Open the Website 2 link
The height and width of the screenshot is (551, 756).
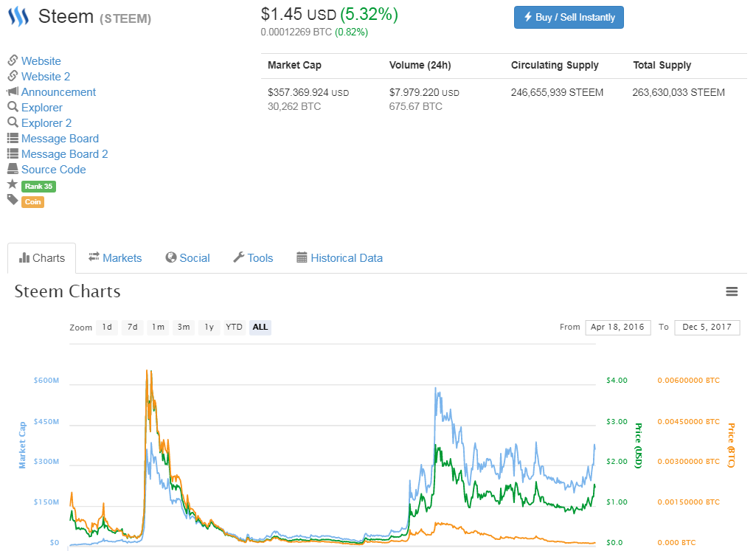46,77
